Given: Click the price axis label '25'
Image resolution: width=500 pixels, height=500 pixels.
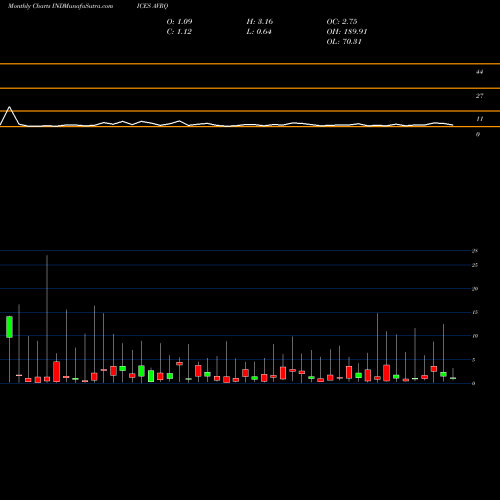Looking at the screenshot, I should click(x=475, y=265).
